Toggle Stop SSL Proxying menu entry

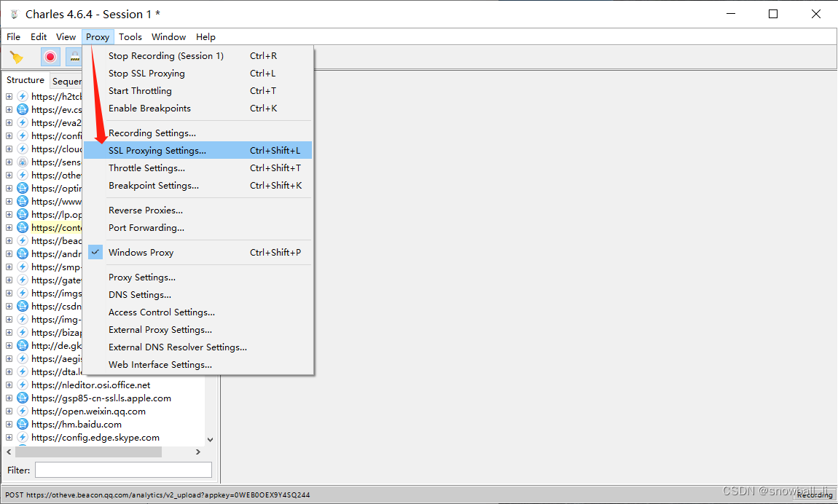point(197,73)
